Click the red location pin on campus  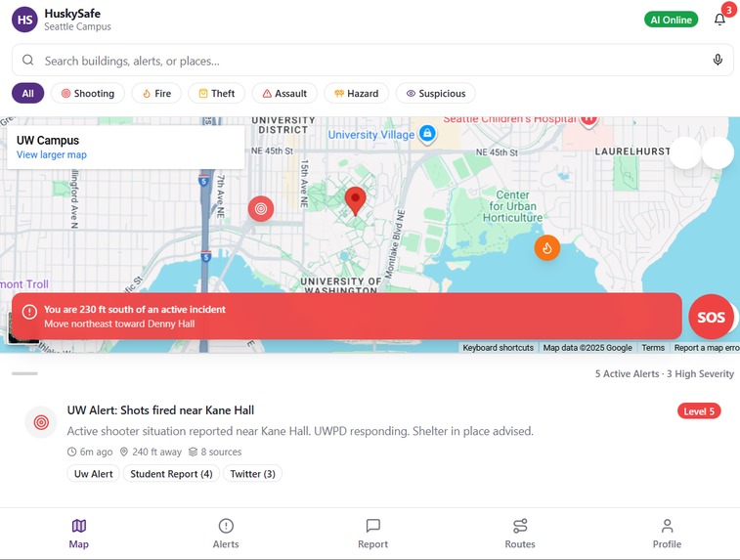click(x=355, y=201)
